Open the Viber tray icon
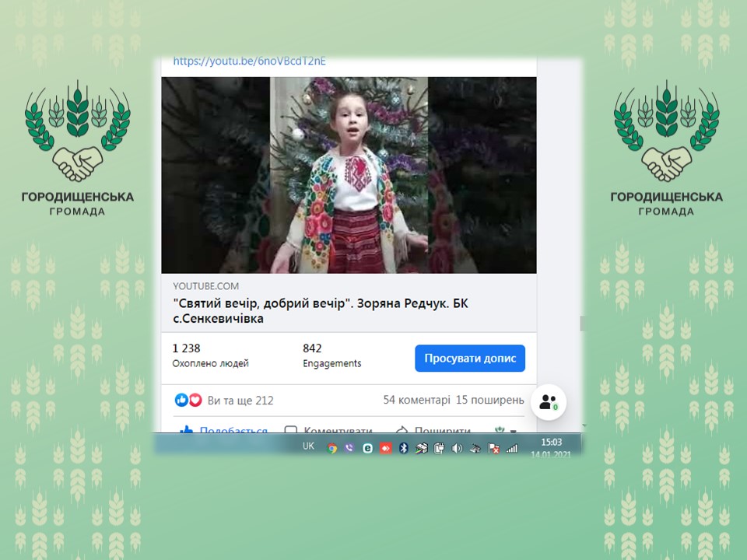 point(349,448)
